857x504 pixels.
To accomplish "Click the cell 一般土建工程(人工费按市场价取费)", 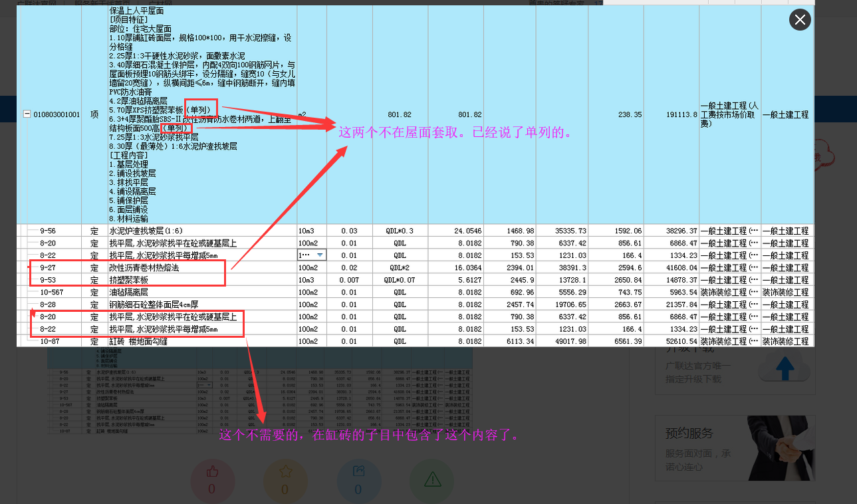I will 729,114.
